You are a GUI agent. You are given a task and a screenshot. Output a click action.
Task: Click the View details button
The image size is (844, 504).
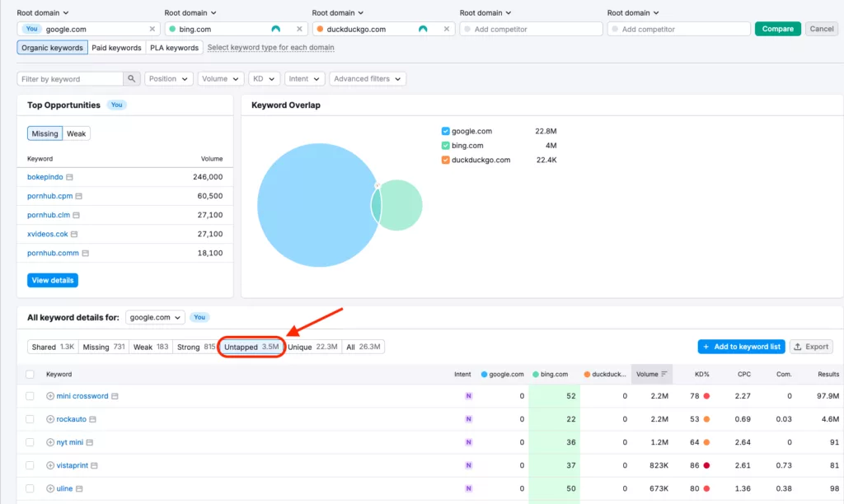click(53, 280)
